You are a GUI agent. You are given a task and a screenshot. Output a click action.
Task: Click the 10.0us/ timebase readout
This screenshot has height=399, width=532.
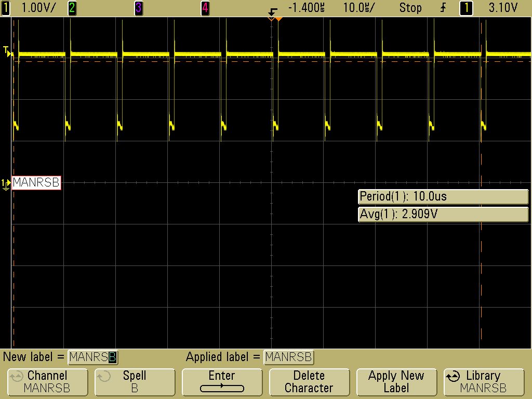[x=358, y=8]
